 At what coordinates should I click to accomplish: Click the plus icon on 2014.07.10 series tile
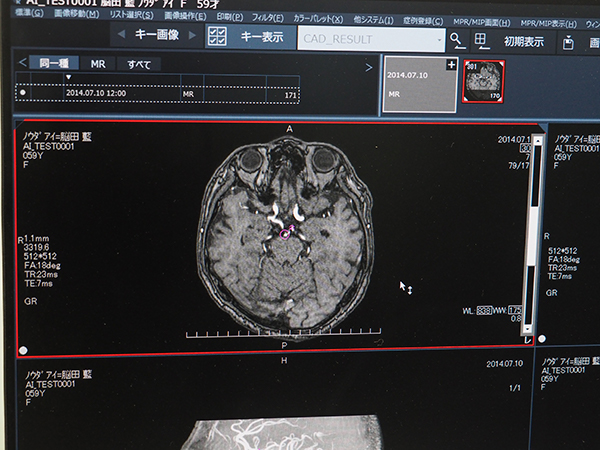(x=451, y=65)
